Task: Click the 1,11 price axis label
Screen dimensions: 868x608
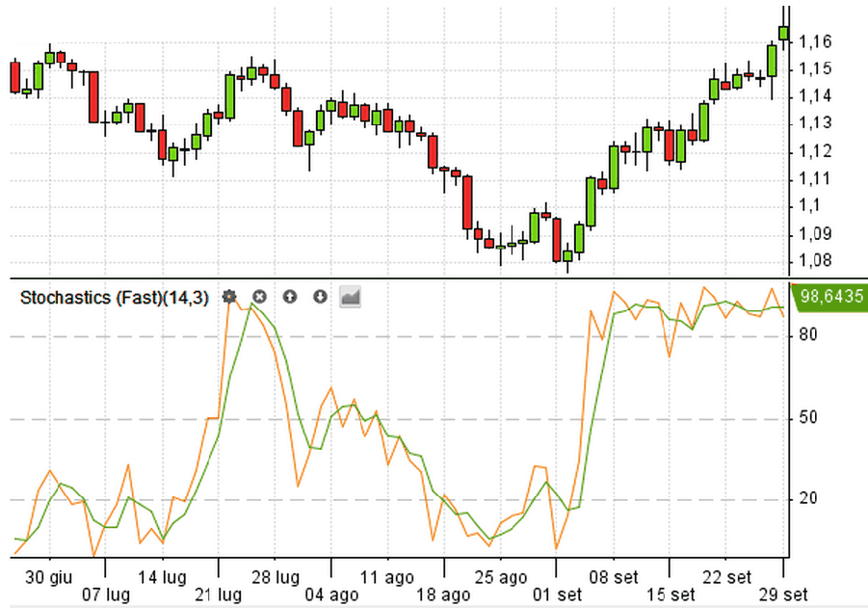Action: pos(814,179)
